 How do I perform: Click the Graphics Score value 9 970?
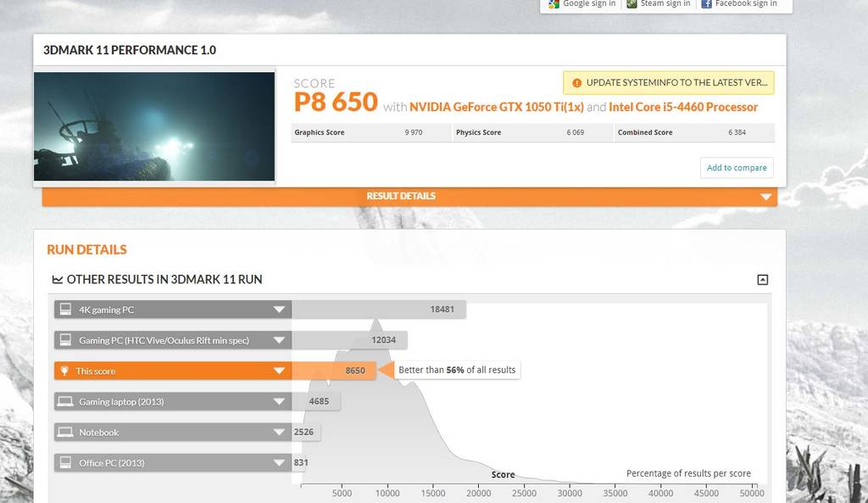coord(414,132)
